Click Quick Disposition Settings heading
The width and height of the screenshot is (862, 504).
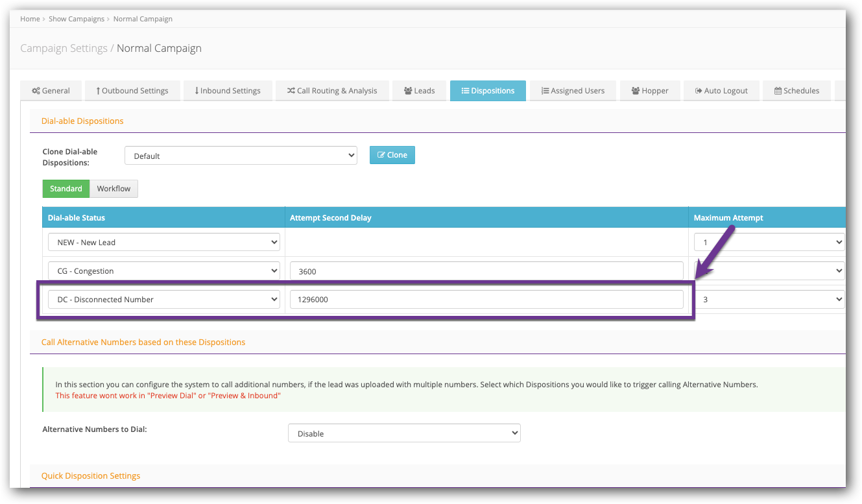(x=91, y=476)
